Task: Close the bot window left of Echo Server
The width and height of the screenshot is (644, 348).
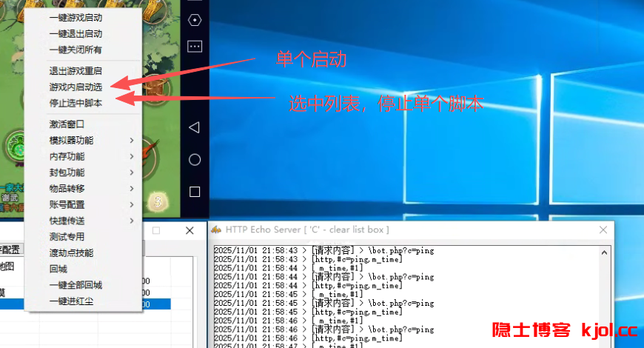Action: coord(189,230)
